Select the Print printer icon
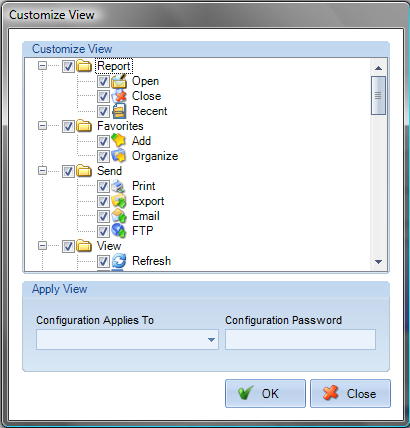The width and height of the screenshot is (410, 428). (x=119, y=186)
